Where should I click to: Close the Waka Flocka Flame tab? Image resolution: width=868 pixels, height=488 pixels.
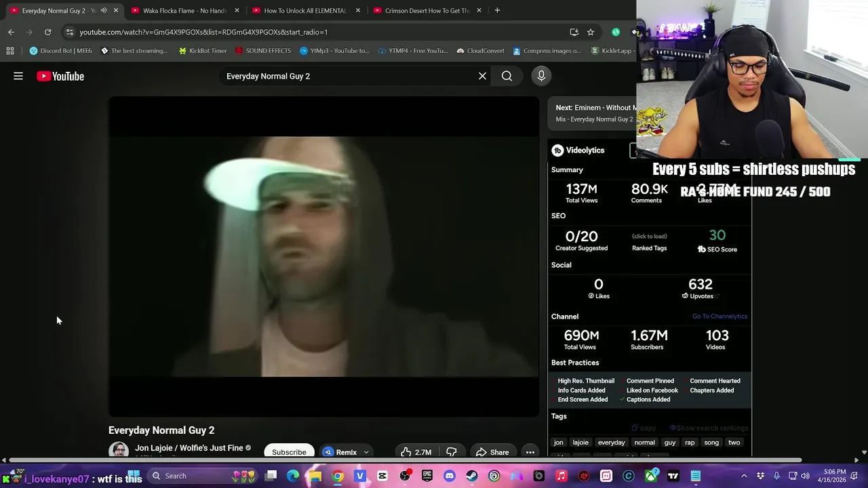(237, 10)
